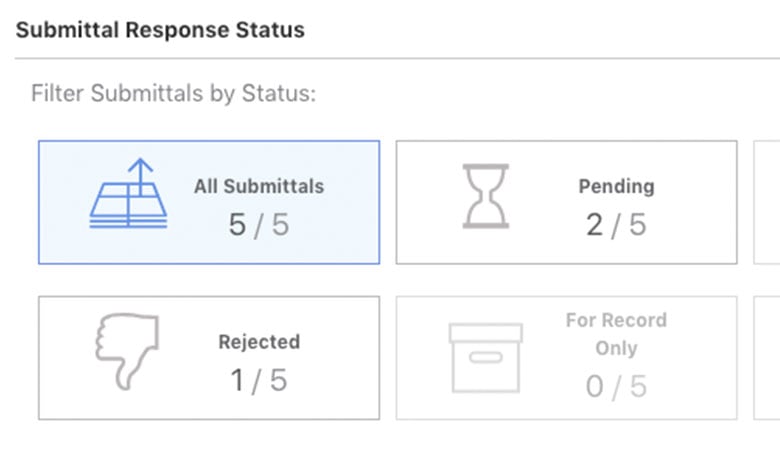This screenshot has width=780, height=456.
Task: Open the partially visible card right of For Record Only
Action: (x=767, y=358)
